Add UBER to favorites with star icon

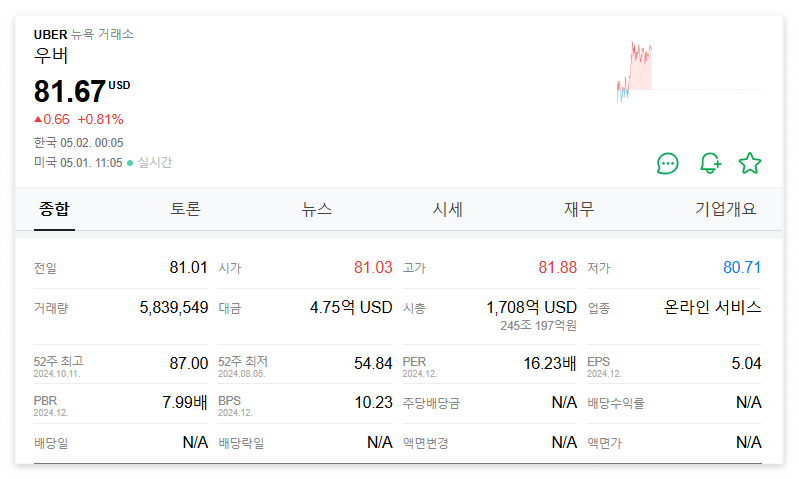750,164
